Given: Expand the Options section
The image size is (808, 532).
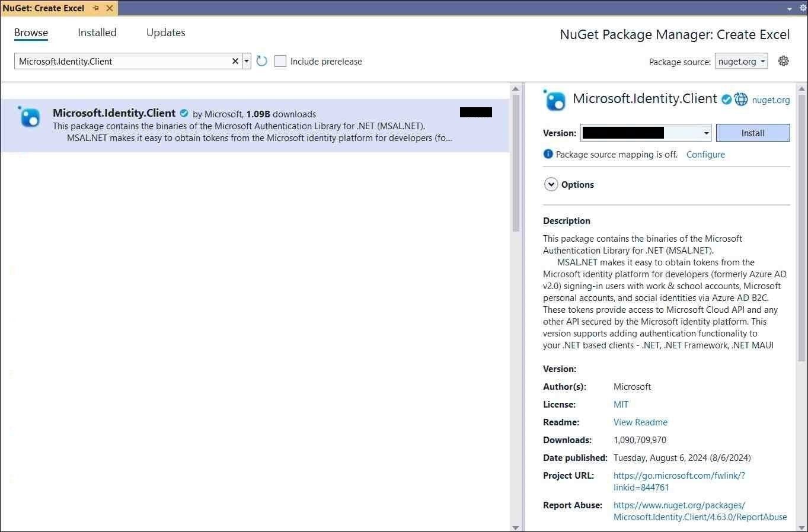Looking at the screenshot, I should (551, 184).
